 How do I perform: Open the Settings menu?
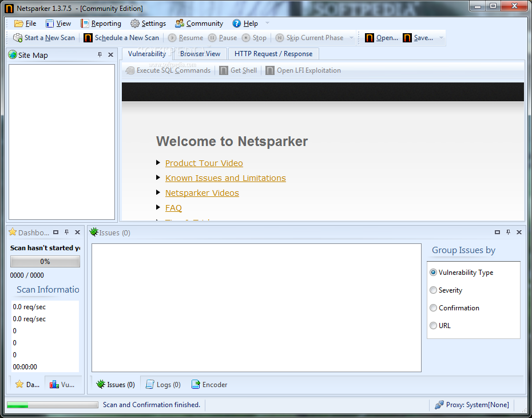tap(148, 23)
